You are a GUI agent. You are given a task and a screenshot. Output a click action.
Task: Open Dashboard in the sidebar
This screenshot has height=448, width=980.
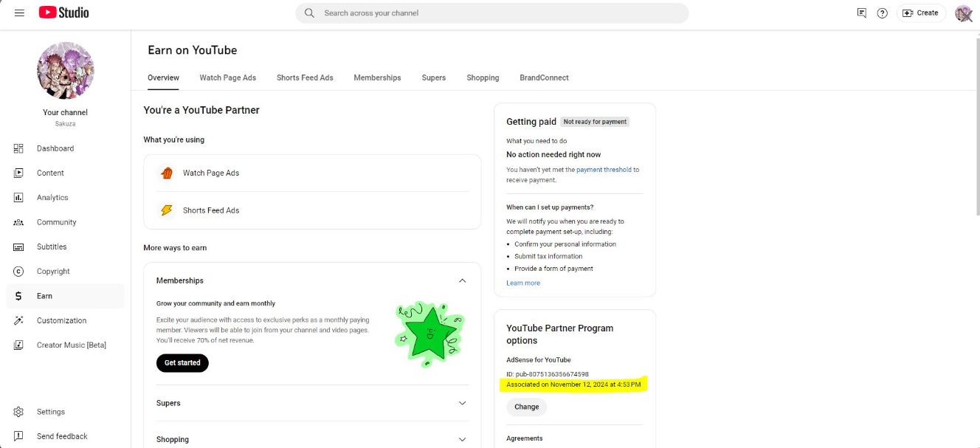66,148
